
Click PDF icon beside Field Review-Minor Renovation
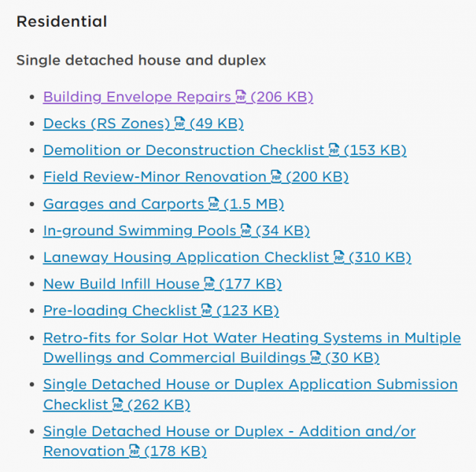(x=276, y=177)
